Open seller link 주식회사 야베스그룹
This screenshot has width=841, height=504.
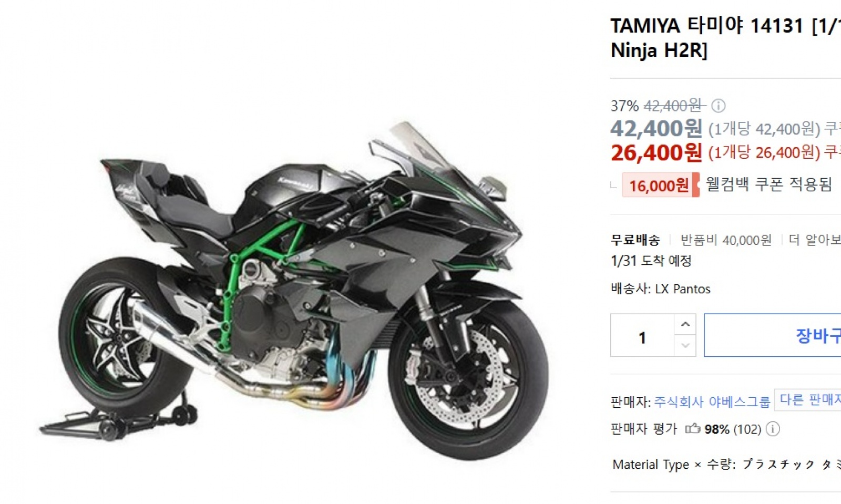pos(712,402)
